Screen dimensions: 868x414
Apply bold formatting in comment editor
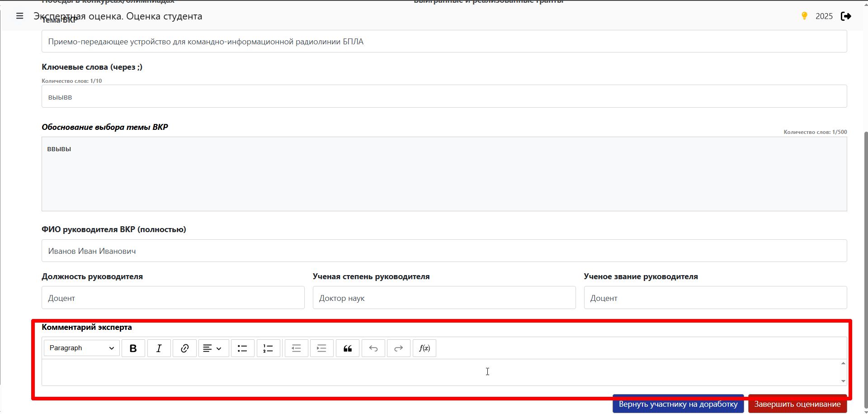coord(133,348)
